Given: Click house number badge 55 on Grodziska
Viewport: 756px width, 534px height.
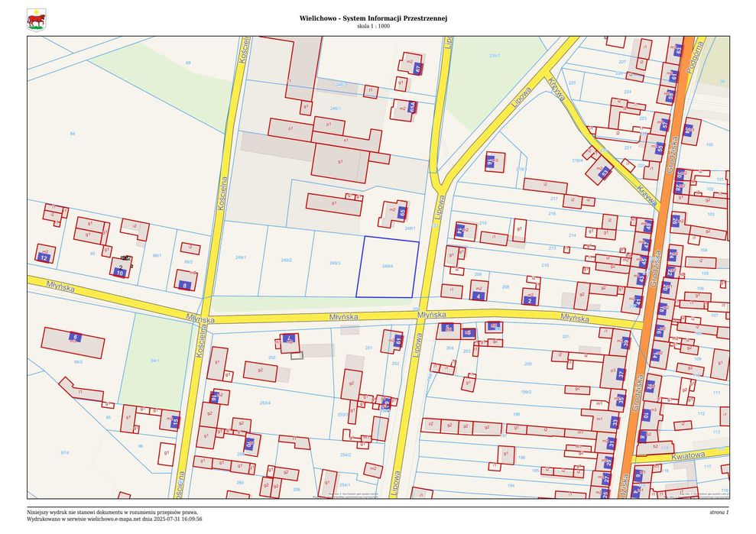Looking at the screenshot, I should pos(660,148).
